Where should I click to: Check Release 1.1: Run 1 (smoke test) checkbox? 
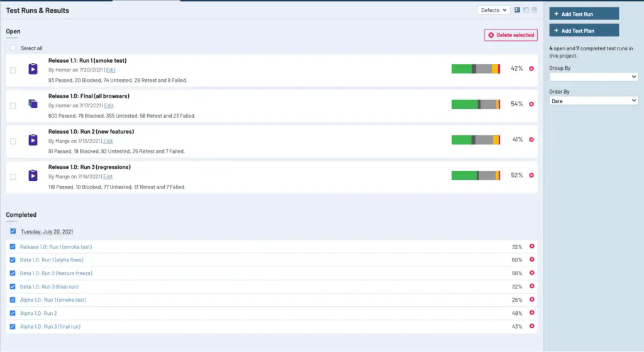(x=13, y=70)
